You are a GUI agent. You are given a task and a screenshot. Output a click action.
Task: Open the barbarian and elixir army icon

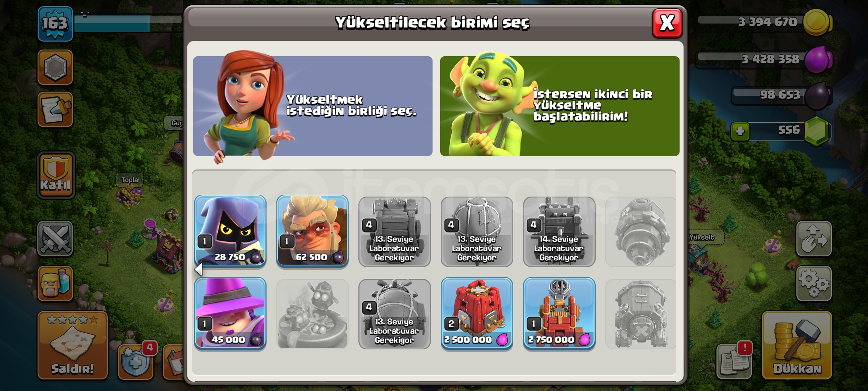click(55, 283)
